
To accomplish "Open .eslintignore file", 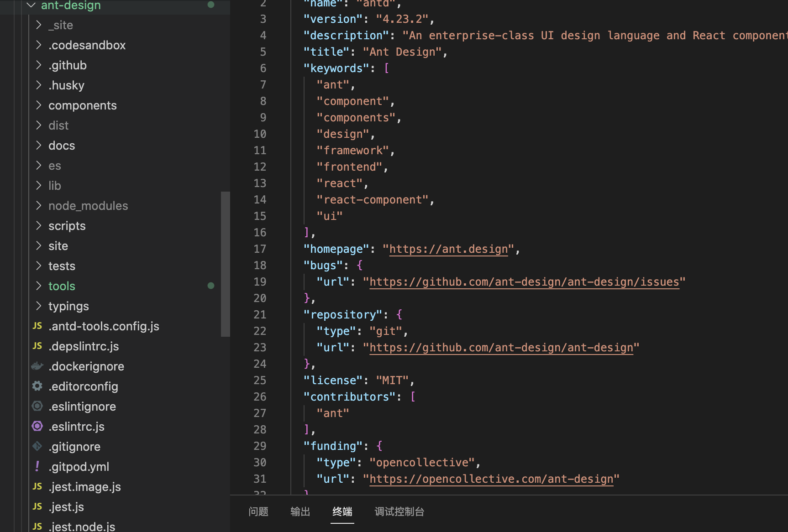I will 82,407.
